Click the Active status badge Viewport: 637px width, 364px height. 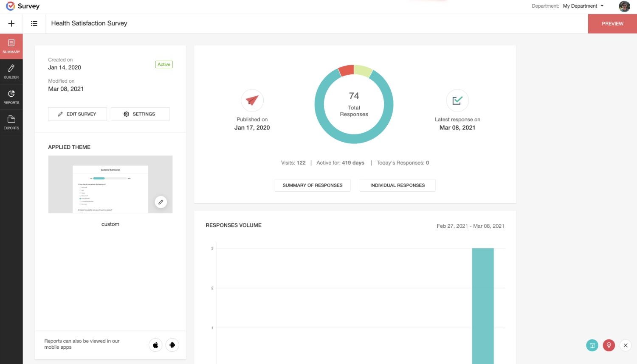(x=164, y=64)
